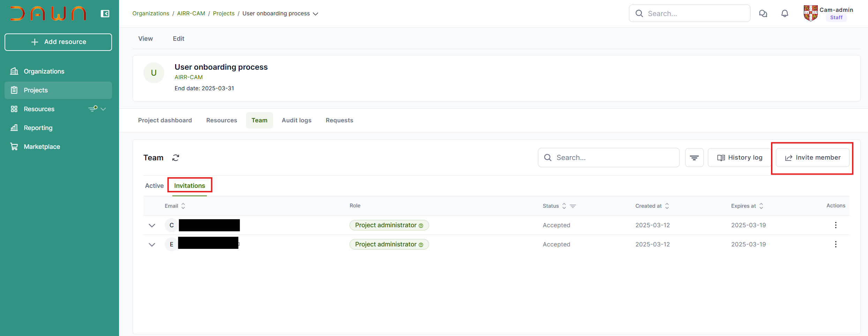Open the chat messages icon
This screenshot has width=868, height=336.
pos(763,14)
